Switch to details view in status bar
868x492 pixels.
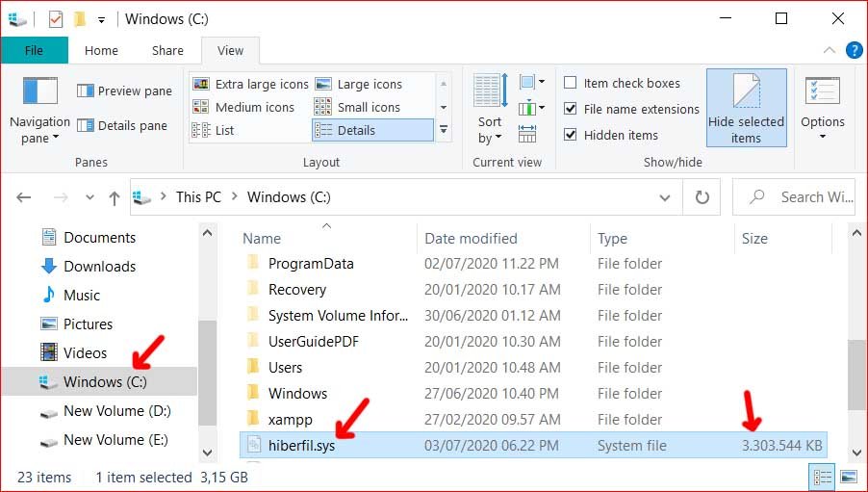pyautogui.click(x=823, y=477)
